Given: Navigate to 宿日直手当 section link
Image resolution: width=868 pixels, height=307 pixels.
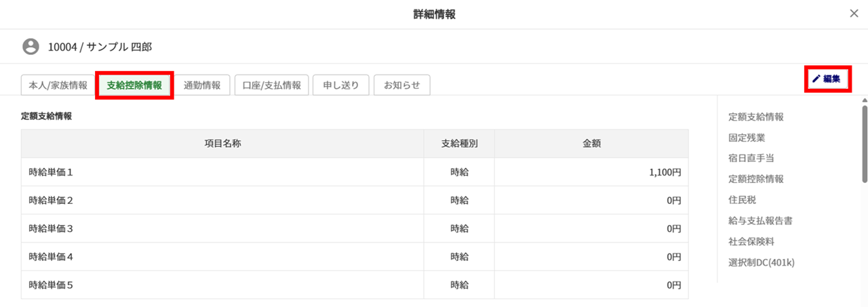Looking at the screenshot, I should tap(751, 158).
